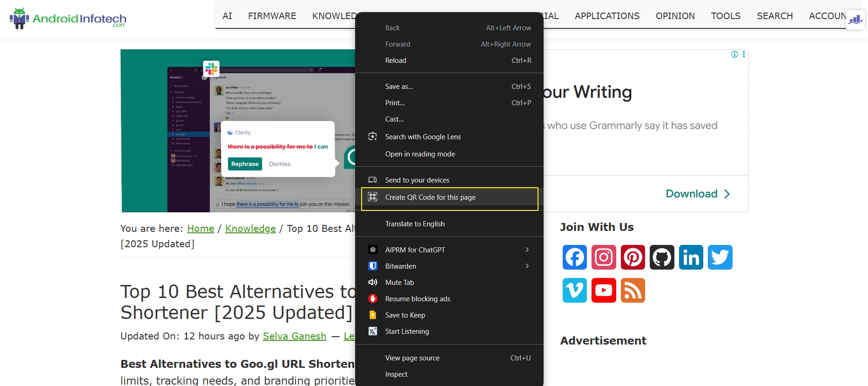Select Print... in the context menu

(449, 103)
